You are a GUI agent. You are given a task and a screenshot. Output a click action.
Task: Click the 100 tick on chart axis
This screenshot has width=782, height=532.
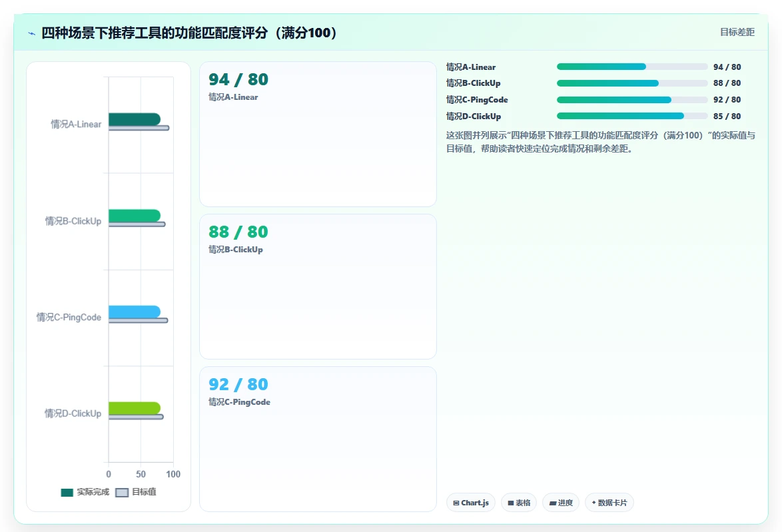tap(173, 474)
